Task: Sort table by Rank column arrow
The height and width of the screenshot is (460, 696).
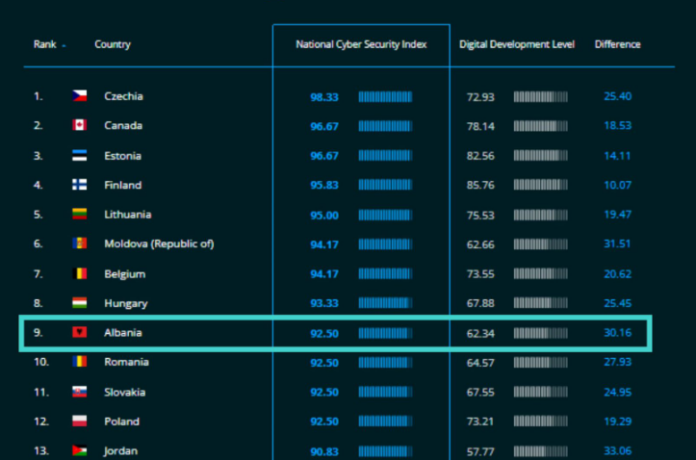Action: (65, 45)
